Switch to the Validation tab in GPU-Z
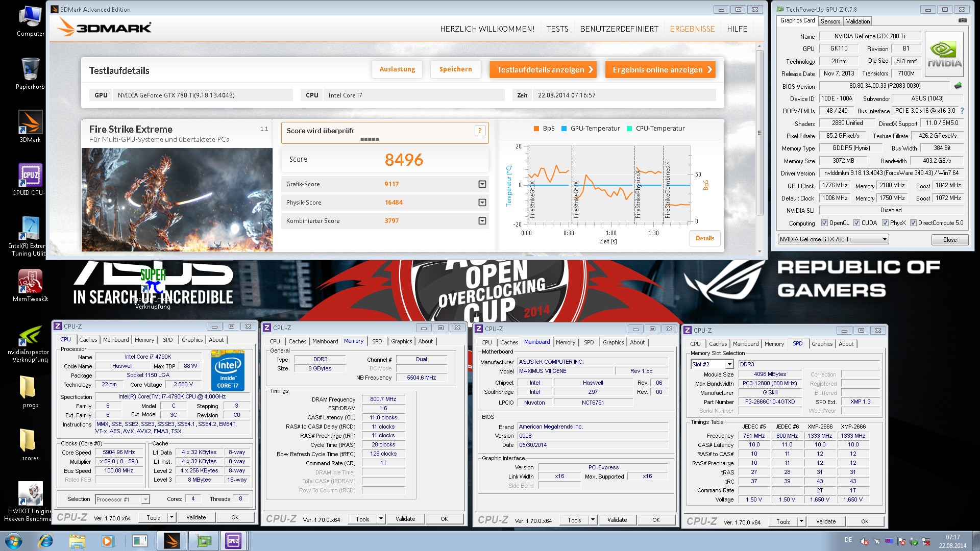Viewport: 980px width, 551px height. click(857, 21)
